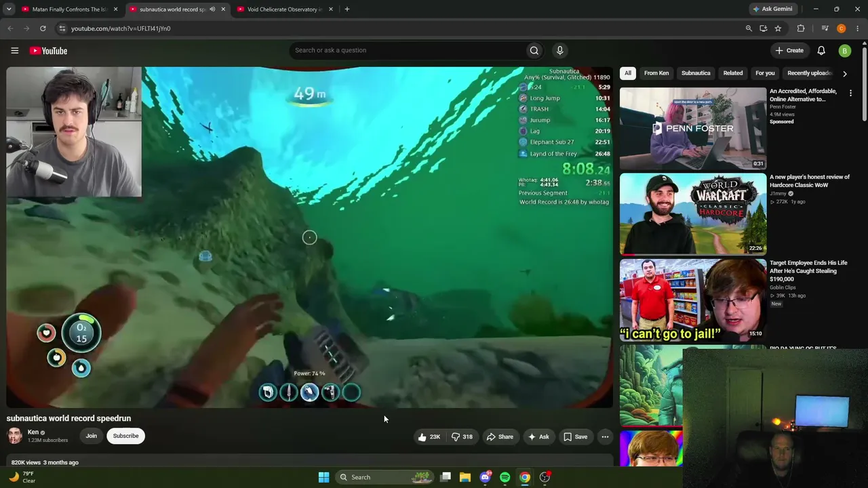
Task: Close the subnautica world record tab
Action: pos(223,9)
